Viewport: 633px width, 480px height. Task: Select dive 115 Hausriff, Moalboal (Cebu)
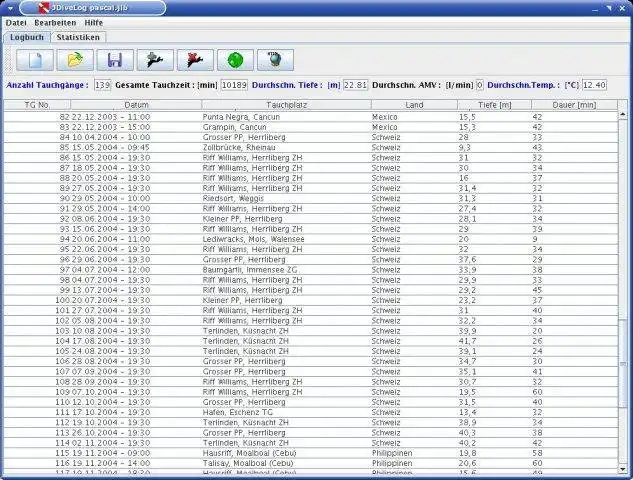pyautogui.click(x=311, y=453)
